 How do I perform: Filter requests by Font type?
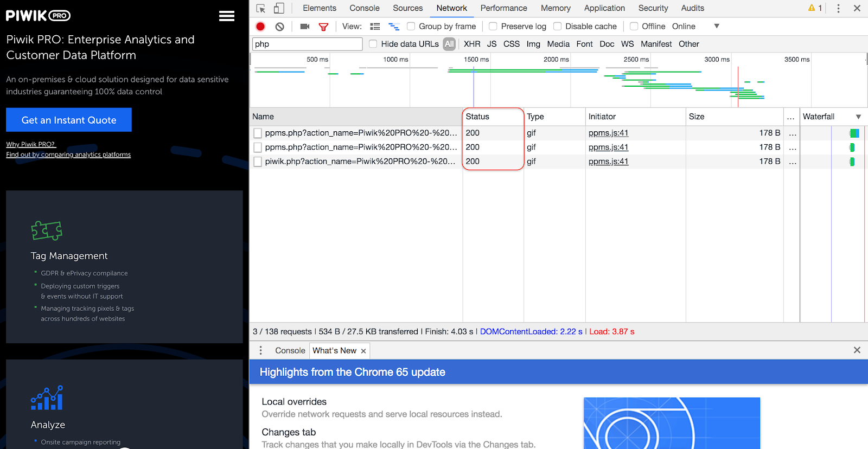tap(584, 44)
